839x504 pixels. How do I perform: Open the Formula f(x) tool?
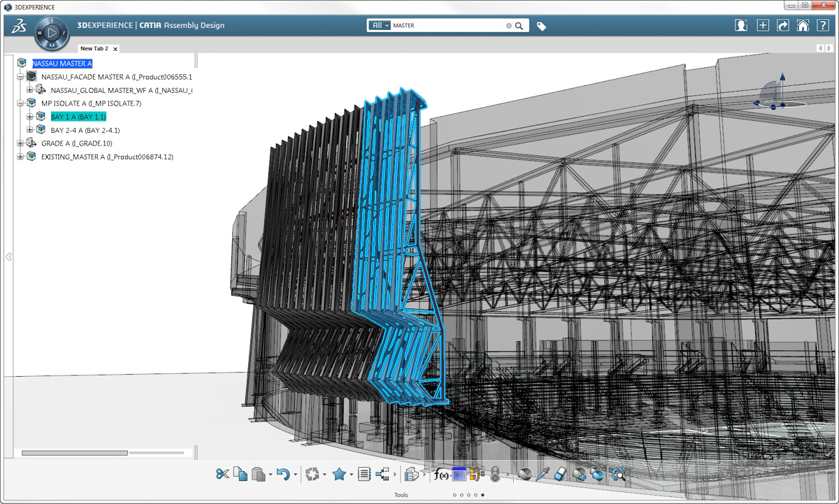point(441,475)
